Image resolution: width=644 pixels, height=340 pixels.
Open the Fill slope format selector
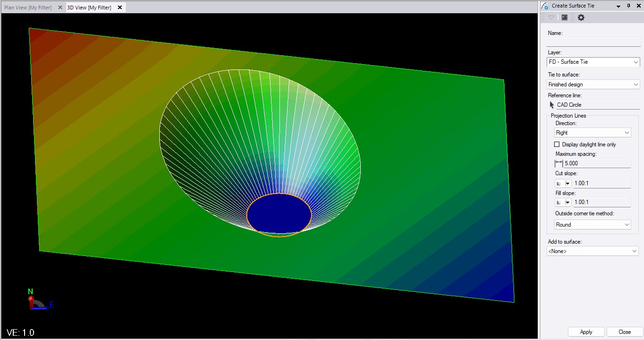coord(563,202)
